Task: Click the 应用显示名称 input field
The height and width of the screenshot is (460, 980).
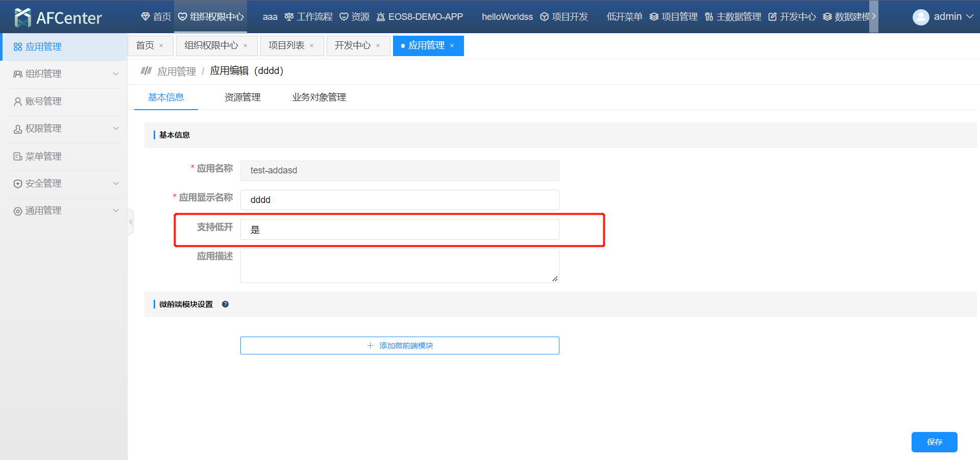Action: tap(399, 200)
